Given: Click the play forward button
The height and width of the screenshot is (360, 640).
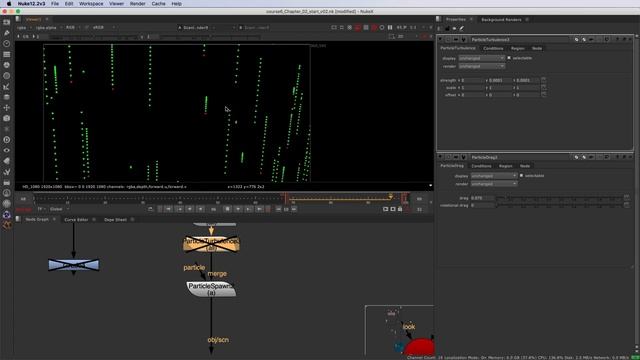Looking at the screenshot, I should click(x=238, y=209).
